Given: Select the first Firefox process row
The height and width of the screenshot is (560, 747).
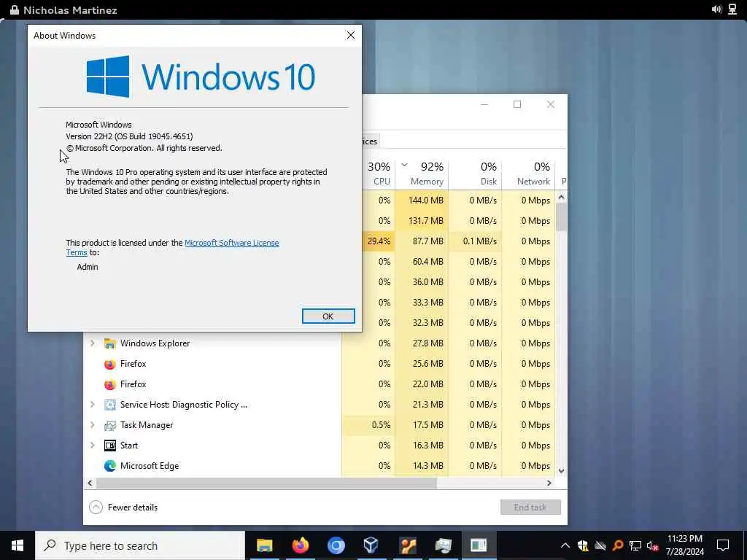Looking at the screenshot, I should click(x=320, y=364).
